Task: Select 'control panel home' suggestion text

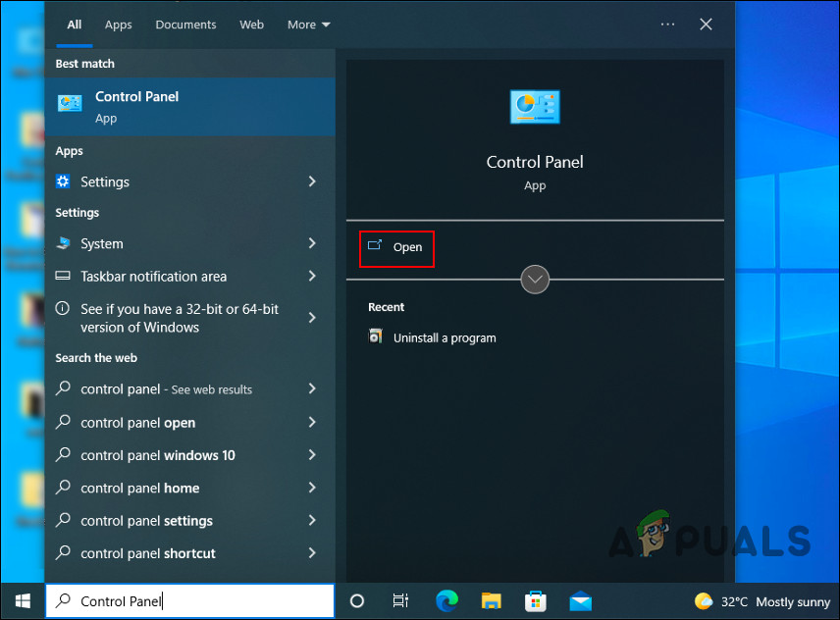Action: pos(139,488)
